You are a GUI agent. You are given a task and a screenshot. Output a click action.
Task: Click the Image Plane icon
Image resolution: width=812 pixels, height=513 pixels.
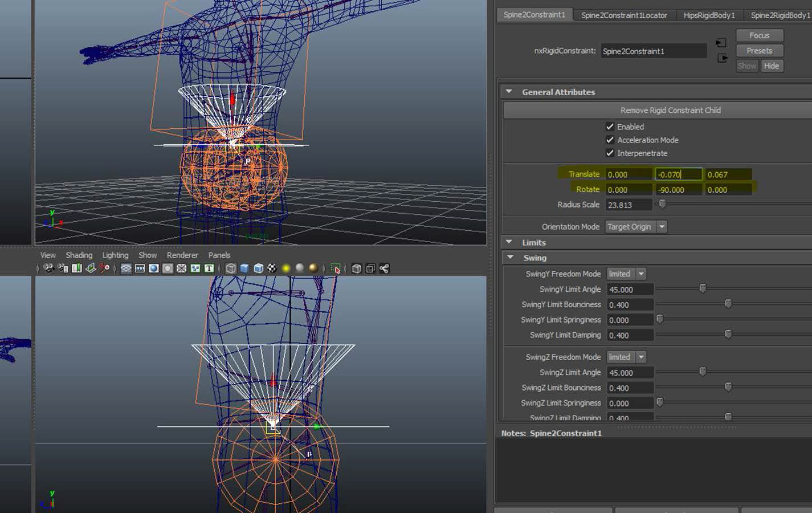[91, 268]
